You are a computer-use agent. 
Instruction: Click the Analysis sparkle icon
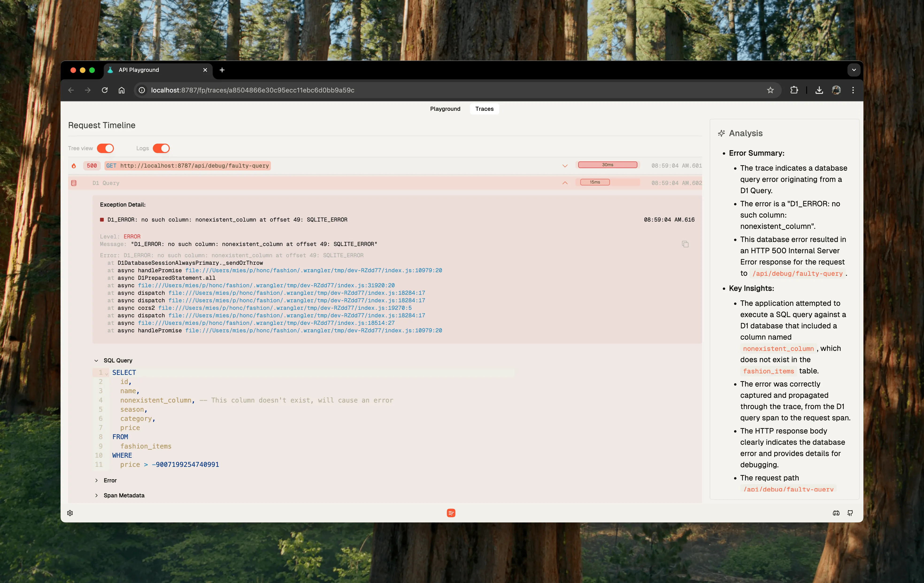pos(721,133)
